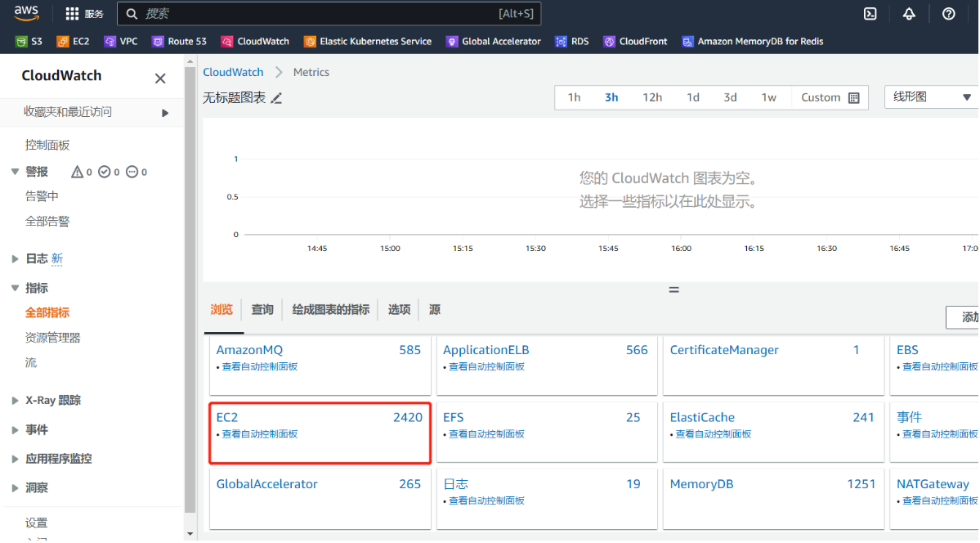
Task: Open EC2 shortcut in favorites bar
Action: 73,41
